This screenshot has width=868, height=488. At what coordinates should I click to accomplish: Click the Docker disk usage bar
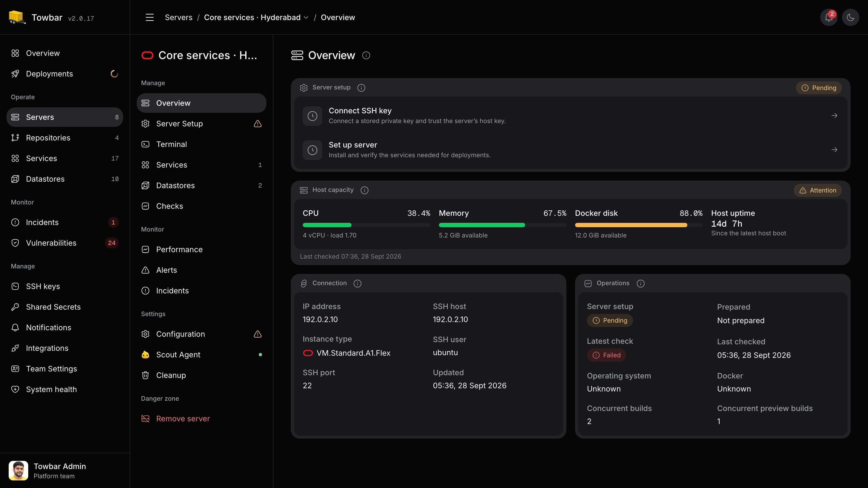point(639,225)
